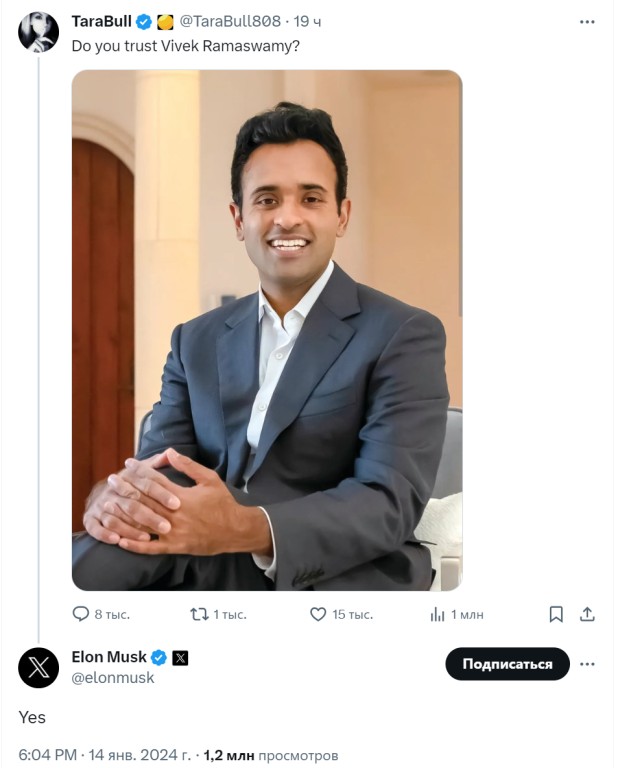Click the Подписаться follow button

(x=507, y=664)
